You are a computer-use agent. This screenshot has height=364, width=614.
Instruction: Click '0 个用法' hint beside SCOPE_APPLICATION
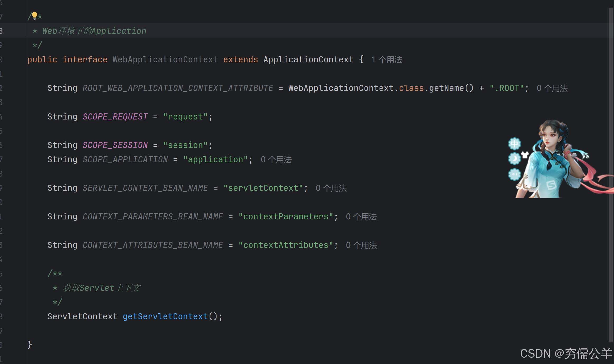(276, 160)
